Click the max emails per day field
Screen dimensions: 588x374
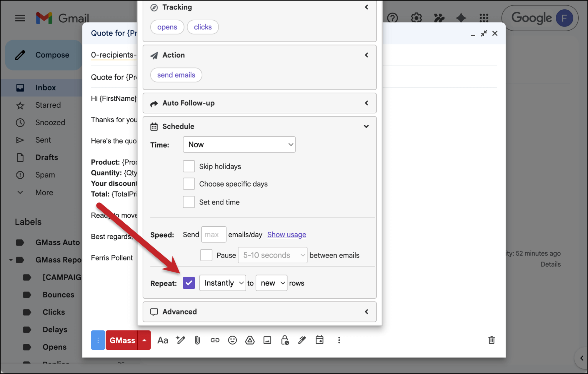point(214,235)
